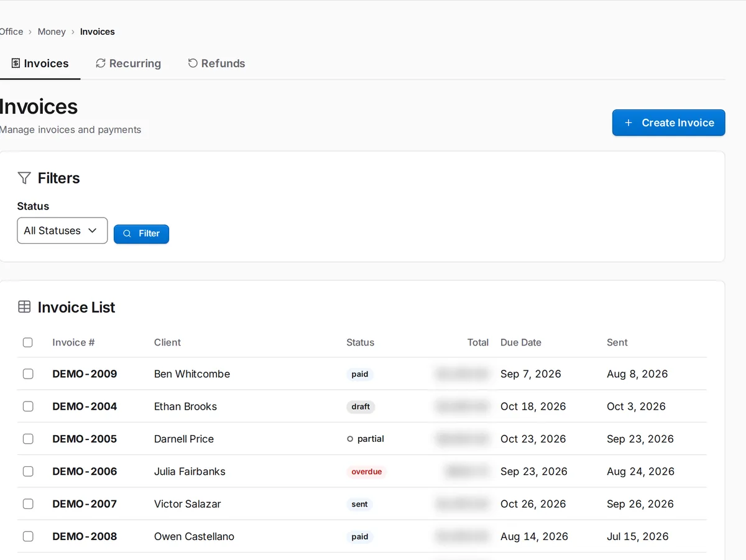This screenshot has height=560, width=746.
Task: Open invoice DEMO-2007
Action: [85, 504]
